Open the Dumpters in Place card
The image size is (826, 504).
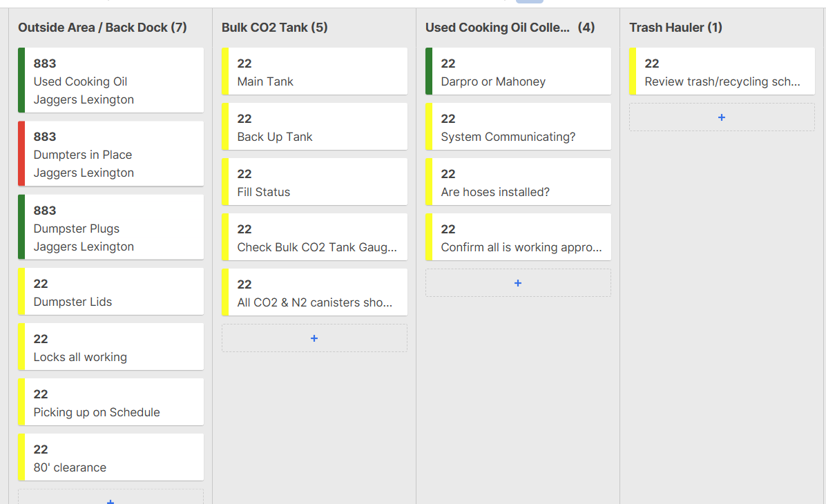click(111, 154)
